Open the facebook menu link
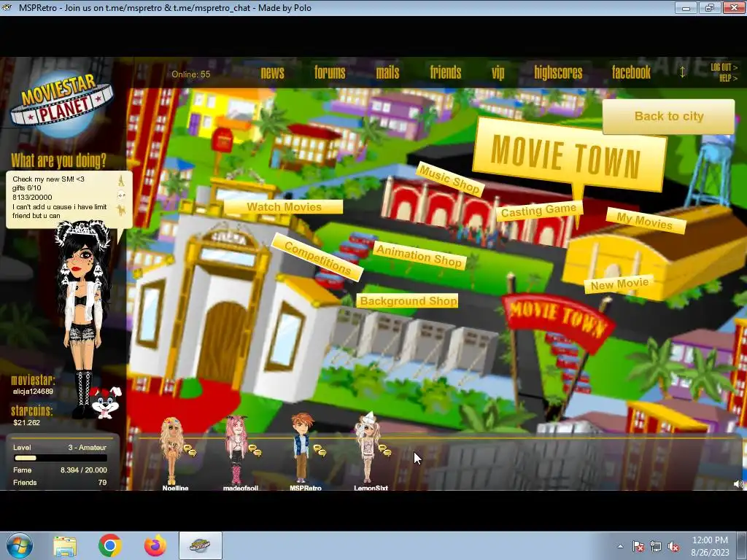 [x=631, y=72]
